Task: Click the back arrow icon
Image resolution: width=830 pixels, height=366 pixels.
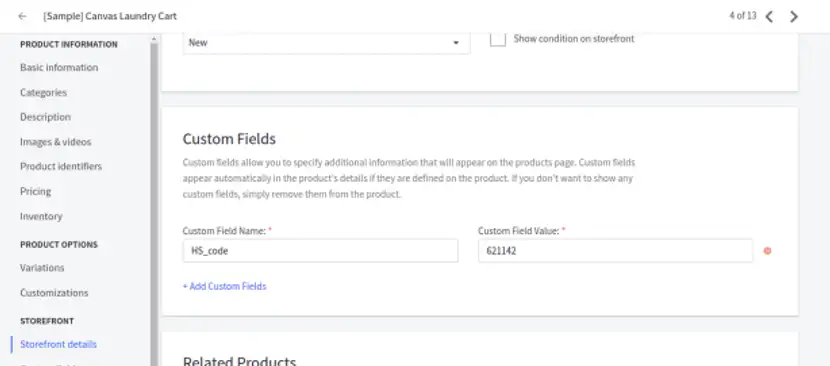Action: 22,16
